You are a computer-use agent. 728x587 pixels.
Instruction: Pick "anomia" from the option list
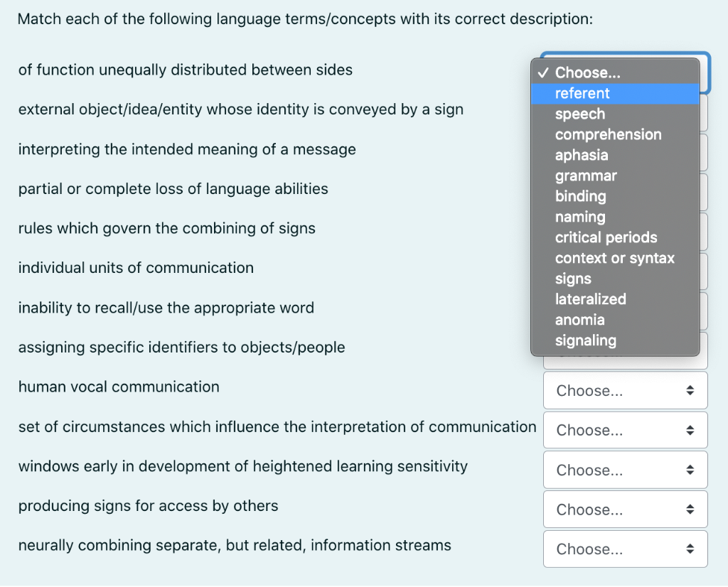[579, 320]
